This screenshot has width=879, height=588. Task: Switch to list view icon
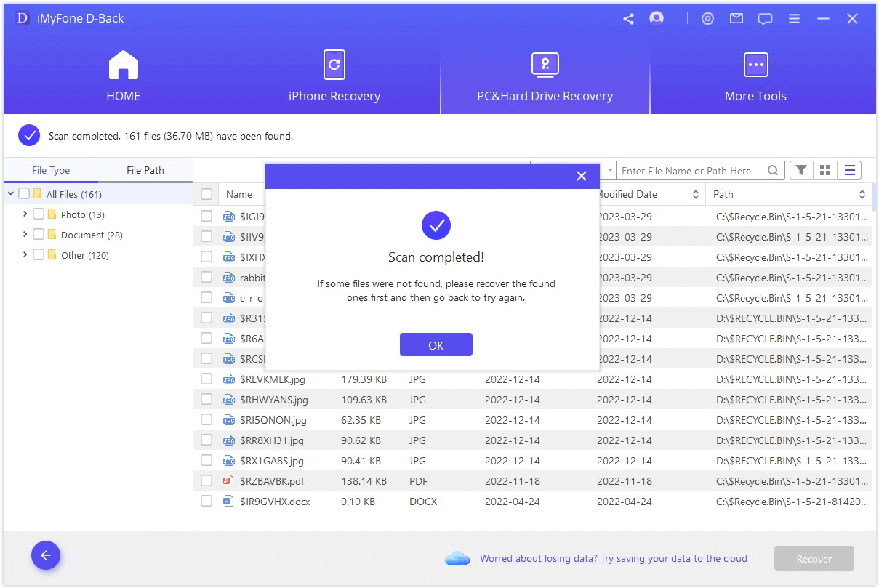point(849,170)
